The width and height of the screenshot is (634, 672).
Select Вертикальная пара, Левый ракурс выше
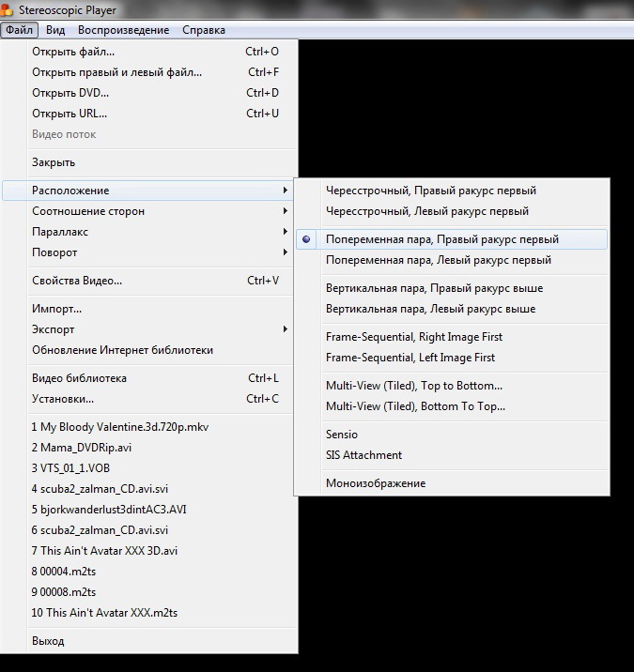pyautogui.click(x=452, y=309)
